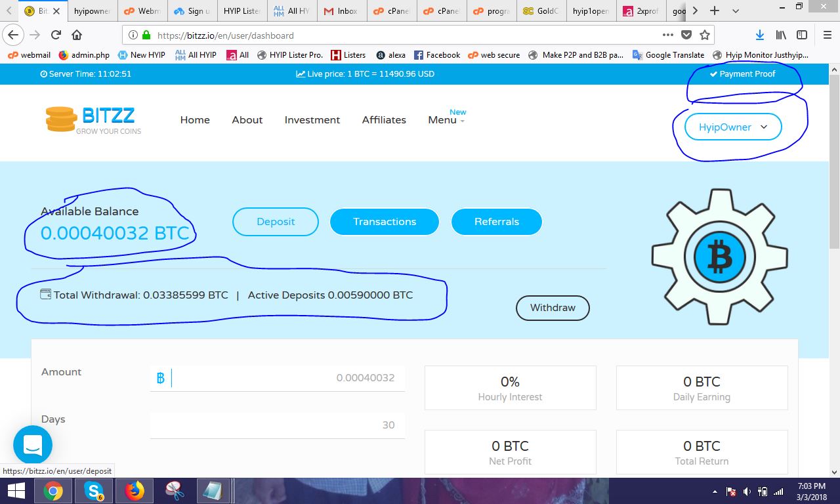Open the admin.php bookmark
Screen dimensions: 840x504
pos(84,55)
